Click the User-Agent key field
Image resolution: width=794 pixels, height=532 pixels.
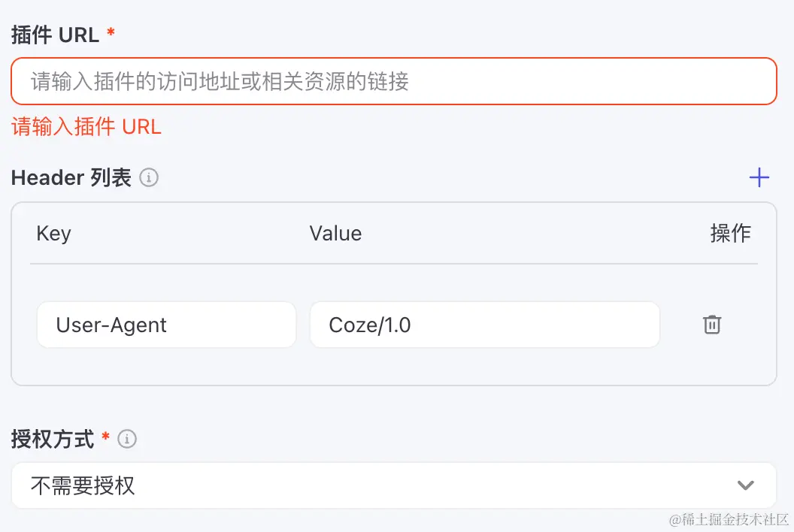point(166,325)
